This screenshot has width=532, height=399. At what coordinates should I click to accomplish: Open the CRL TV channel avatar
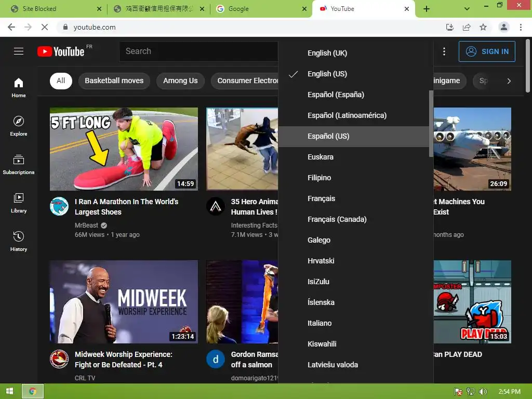59,359
